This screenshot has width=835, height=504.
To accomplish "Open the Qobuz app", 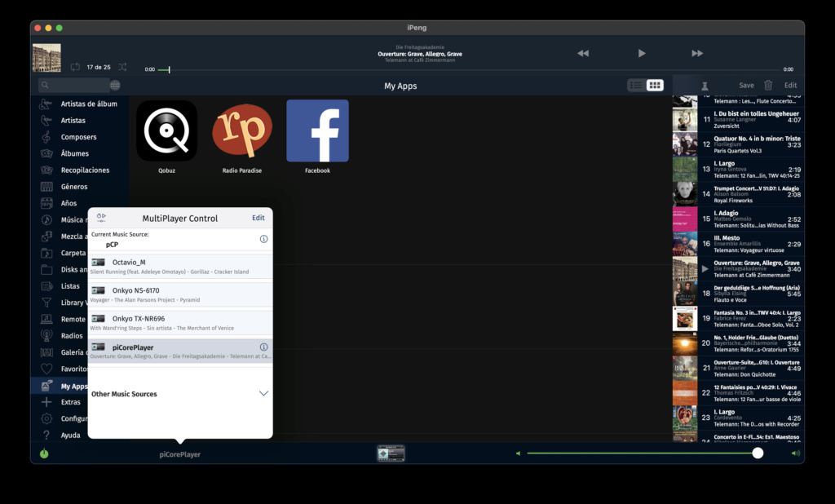I will pos(166,131).
